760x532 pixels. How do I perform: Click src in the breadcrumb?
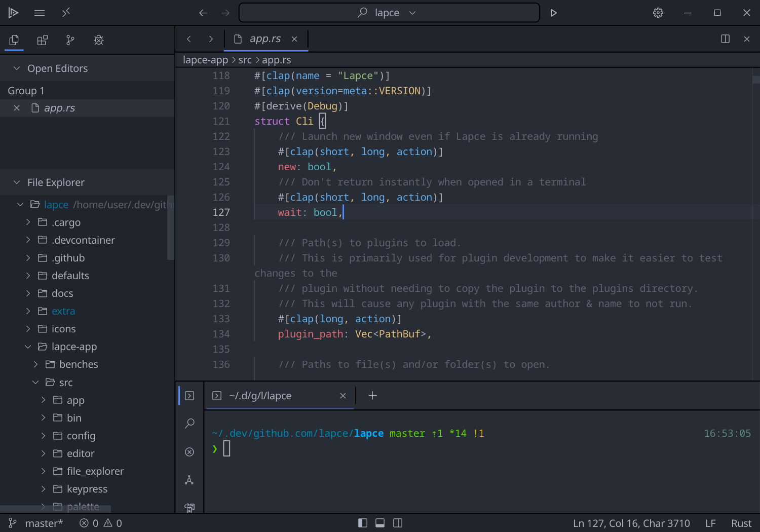tap(245, 60)
